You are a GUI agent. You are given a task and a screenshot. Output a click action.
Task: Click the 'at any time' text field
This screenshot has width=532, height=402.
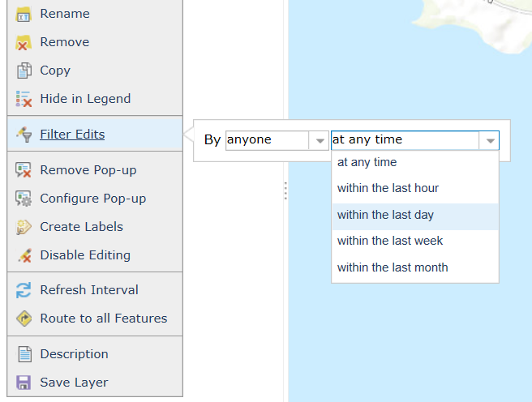pos(405,140)
